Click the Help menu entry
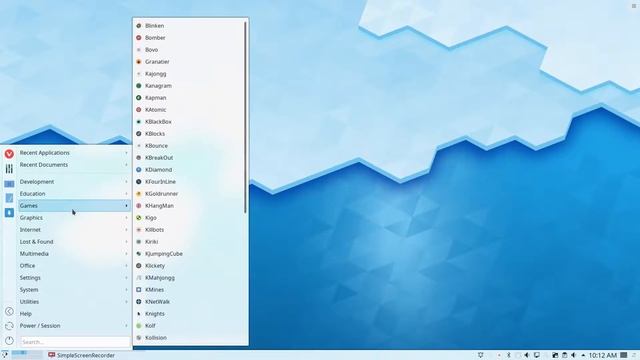Viewport: 640px width, 360px height. pos(74,314)
